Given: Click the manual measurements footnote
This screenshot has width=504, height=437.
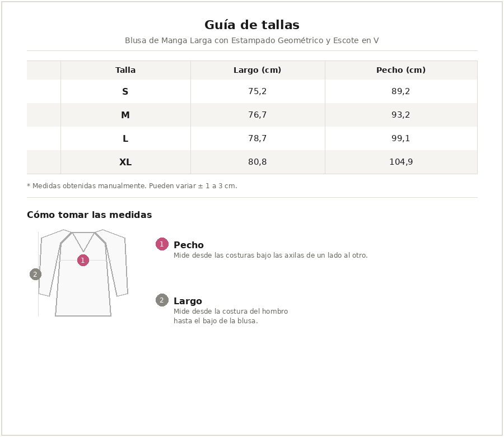Looking at the screenshot, I should [x=132, y=186].
